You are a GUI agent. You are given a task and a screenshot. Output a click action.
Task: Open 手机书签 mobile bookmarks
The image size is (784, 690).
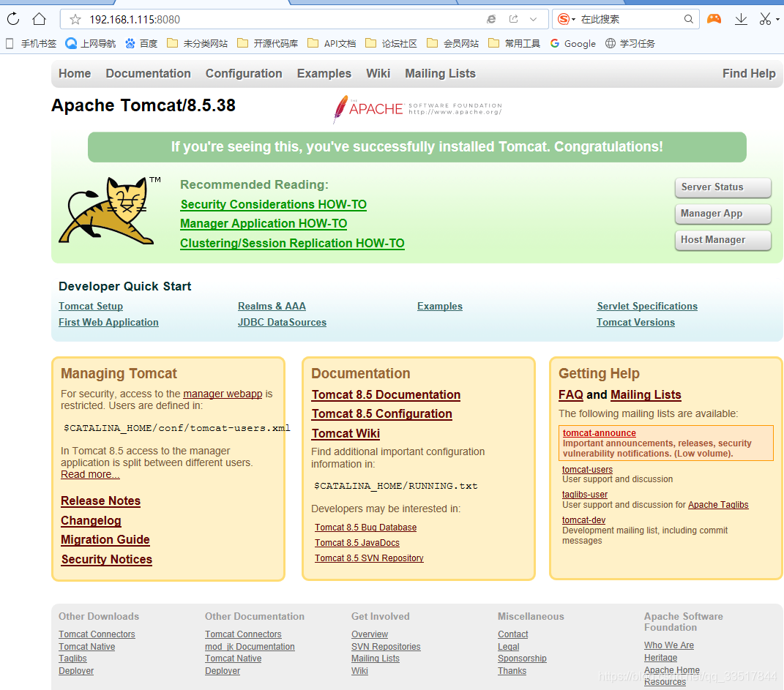(x=31, y=43)
